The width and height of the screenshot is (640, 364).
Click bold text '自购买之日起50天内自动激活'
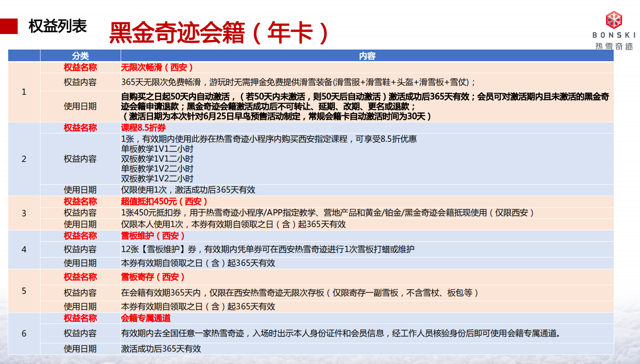point(175,96)
